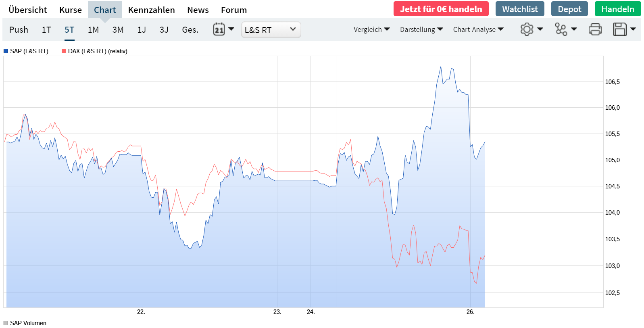Click the 103,0 price axis label

(x=613, y=266)
